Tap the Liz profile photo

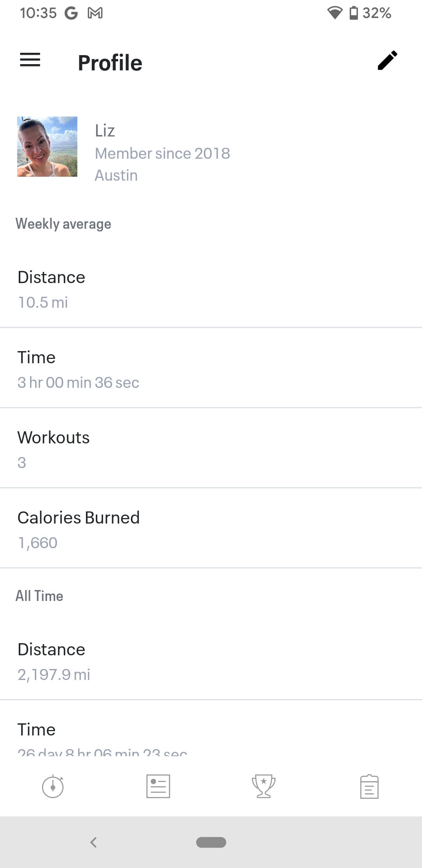coord(47,147)
